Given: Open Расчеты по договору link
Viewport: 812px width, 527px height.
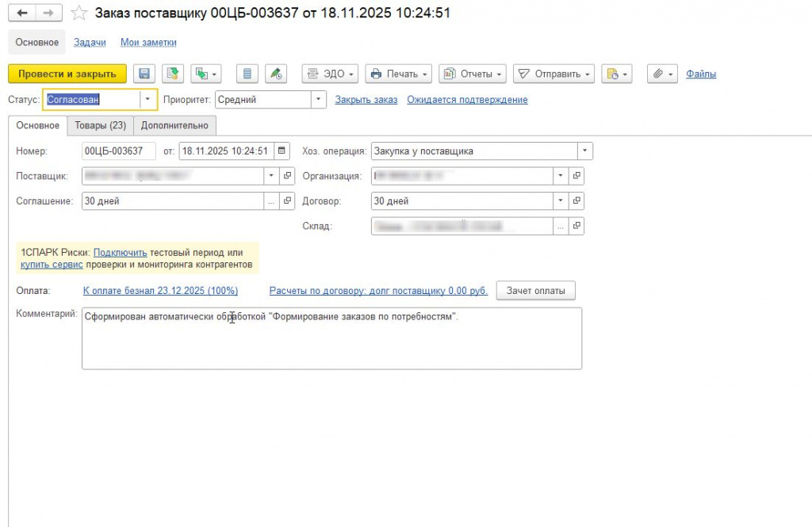Looking at the screenshot, I should [x=378, y=291].
